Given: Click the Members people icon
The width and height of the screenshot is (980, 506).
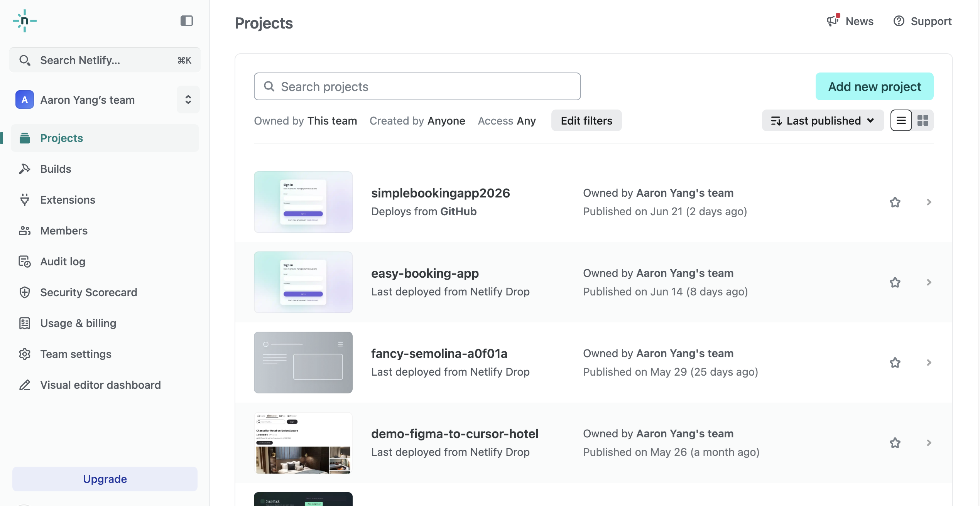Looking at the screenshot, I should (25, 231).
